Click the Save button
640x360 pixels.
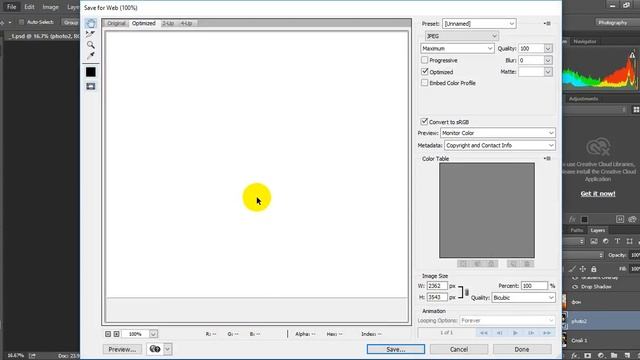(396, 349)
